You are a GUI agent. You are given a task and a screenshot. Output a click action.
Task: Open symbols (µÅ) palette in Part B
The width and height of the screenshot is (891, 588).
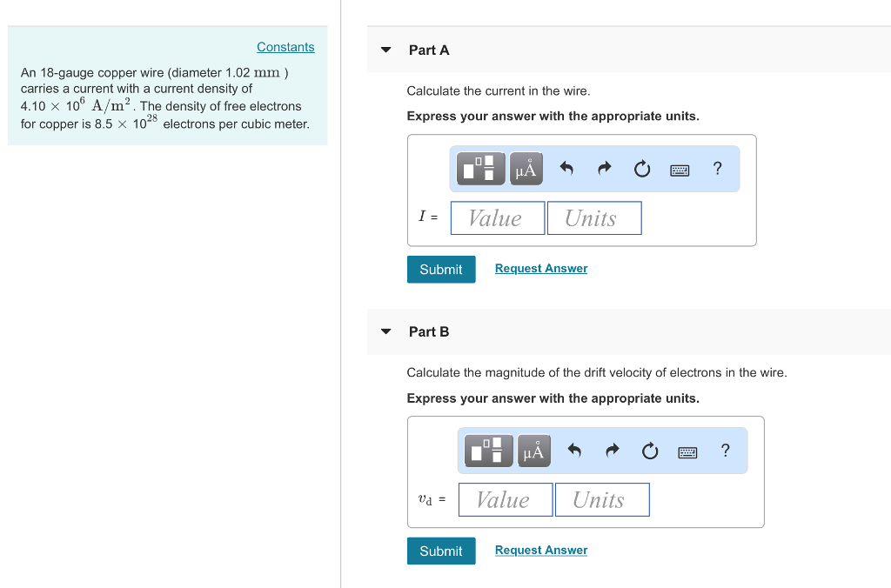[x=533, y=451]
